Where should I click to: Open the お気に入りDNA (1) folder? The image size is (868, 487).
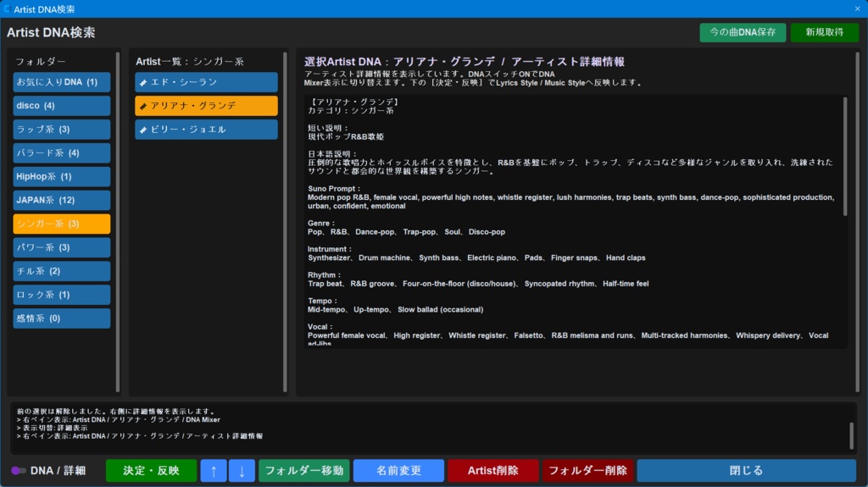click(61, 82)
